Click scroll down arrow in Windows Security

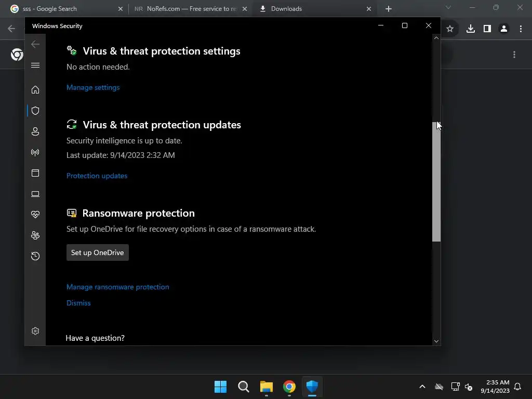tap(436, 341)
